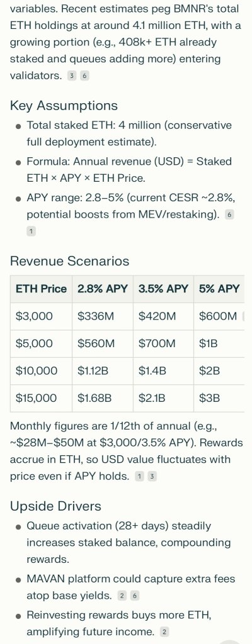
Task: Tap the 'Revenue Scenarios' heading
Action: coord(69,261)
